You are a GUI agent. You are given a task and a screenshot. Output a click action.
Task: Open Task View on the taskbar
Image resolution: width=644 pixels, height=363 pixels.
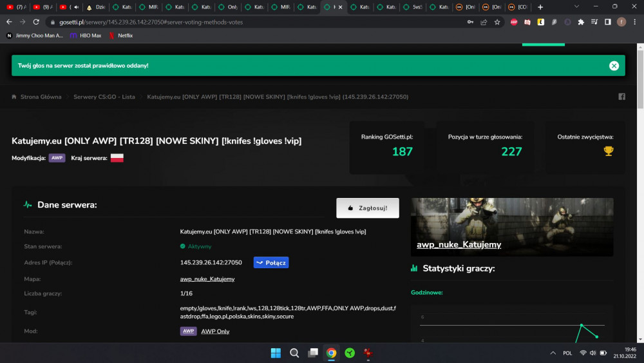pos(313,353)
